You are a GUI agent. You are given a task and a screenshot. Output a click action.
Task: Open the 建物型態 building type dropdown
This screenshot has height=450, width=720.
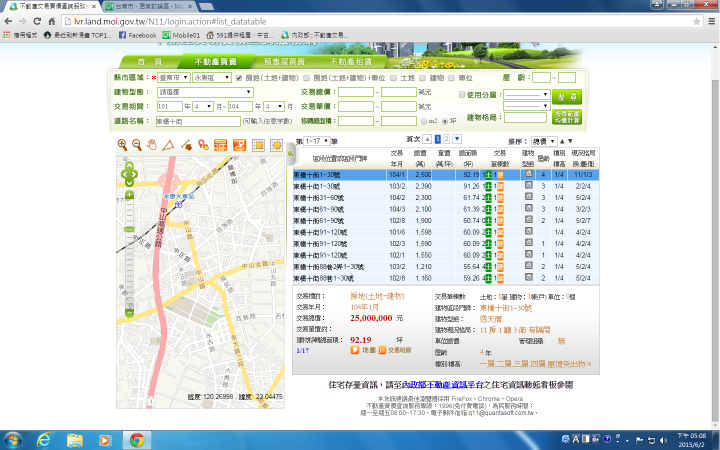pos(205,92)
